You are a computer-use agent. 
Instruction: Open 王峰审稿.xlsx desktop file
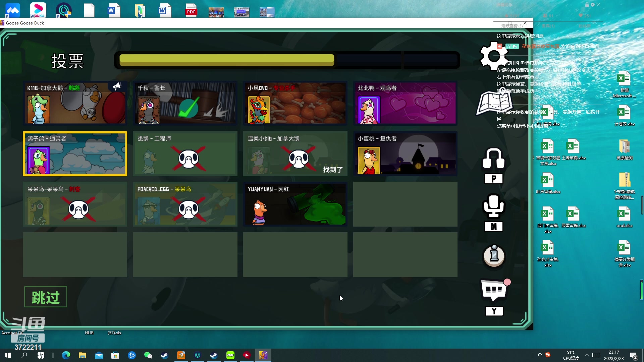[x=574, y=149]
